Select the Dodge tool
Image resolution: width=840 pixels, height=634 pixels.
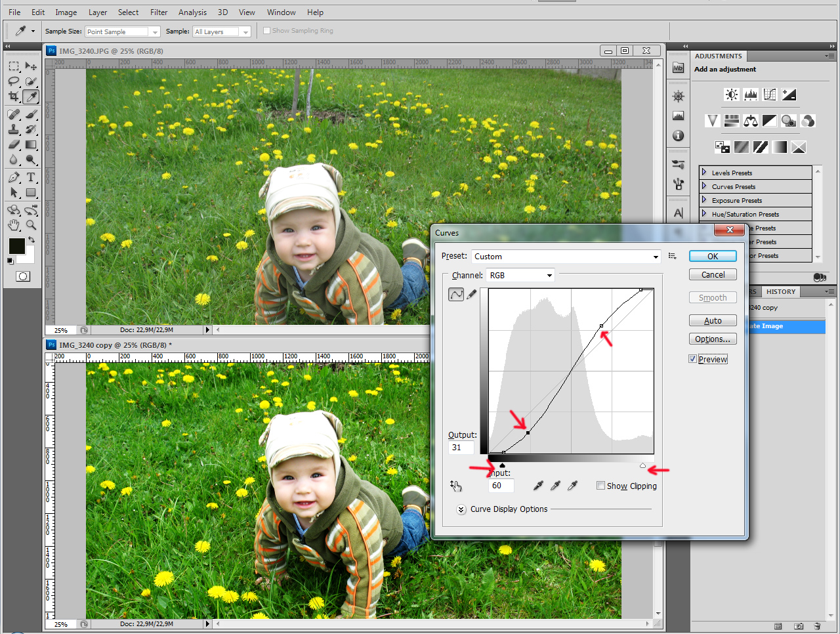click(31, 159)
